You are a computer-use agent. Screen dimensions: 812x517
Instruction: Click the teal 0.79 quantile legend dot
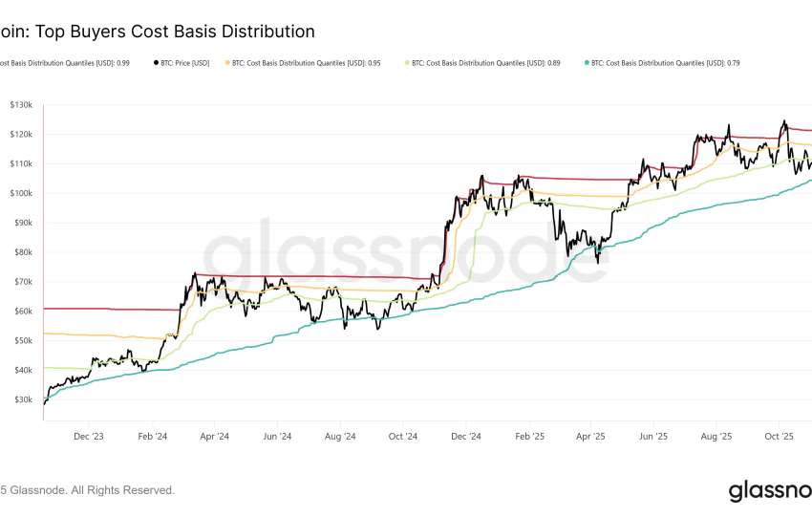tap(586, 63)
